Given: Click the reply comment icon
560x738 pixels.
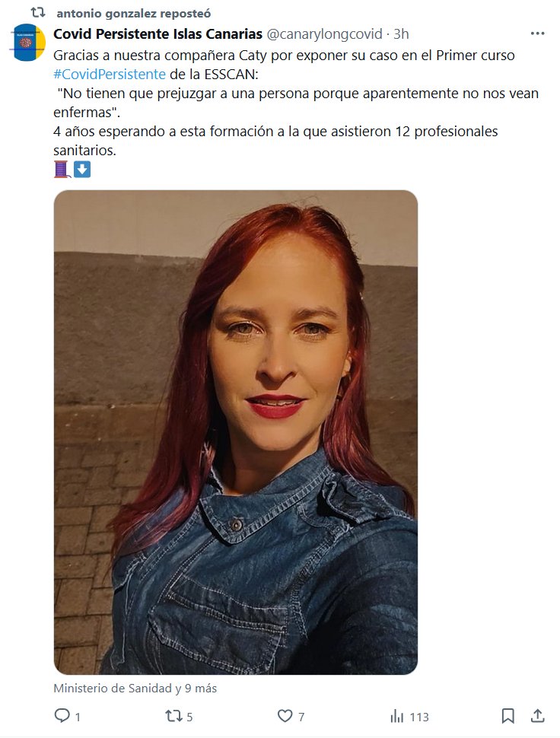Looking at the screenshot, I should [x=62, y=716].
